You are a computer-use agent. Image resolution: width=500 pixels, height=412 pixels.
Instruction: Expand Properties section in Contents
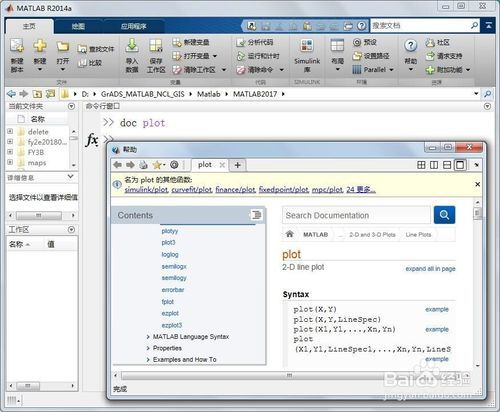pyautogui.click(x=148, y=348)
